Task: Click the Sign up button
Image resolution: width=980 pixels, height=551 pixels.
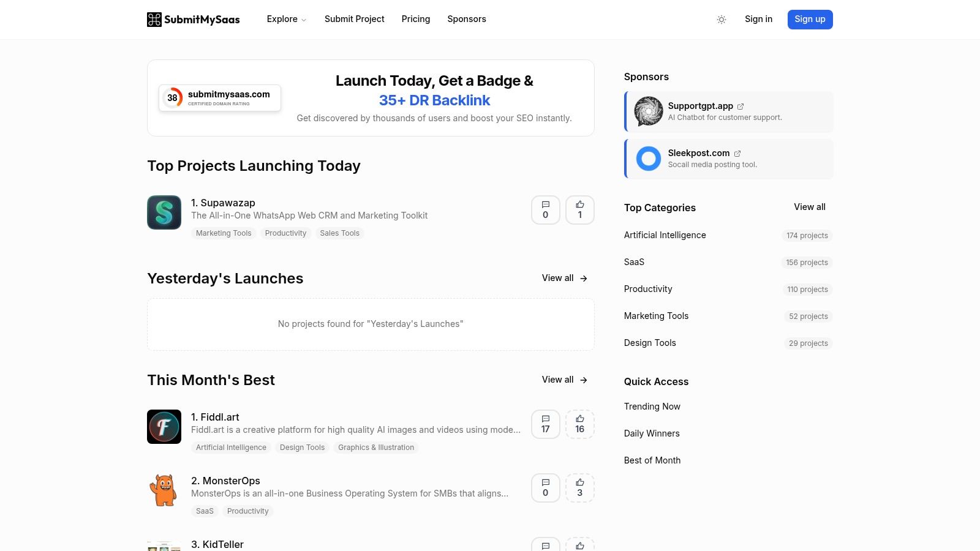Action: (x=810, y=19)
